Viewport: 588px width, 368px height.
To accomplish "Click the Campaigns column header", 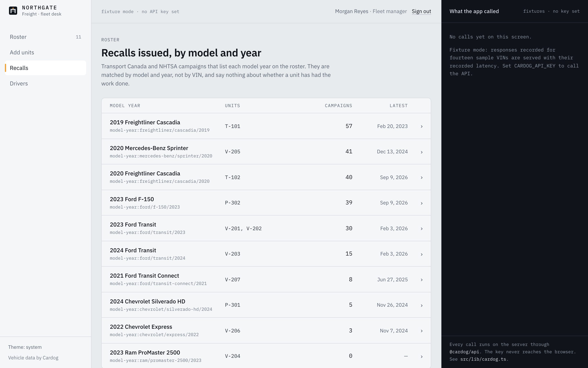I will click(339, 106).
